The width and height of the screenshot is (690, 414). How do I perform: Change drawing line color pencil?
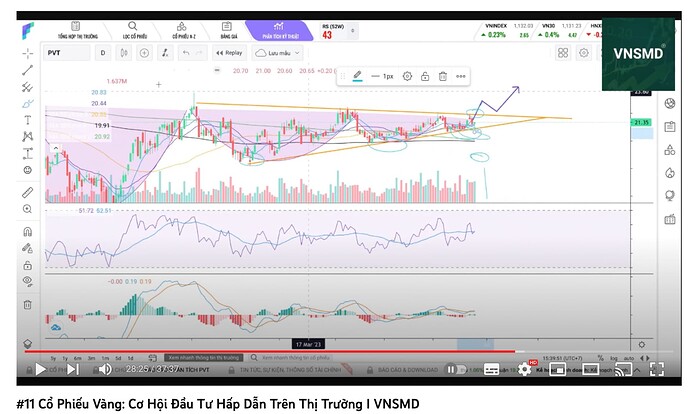click(357, 76)
